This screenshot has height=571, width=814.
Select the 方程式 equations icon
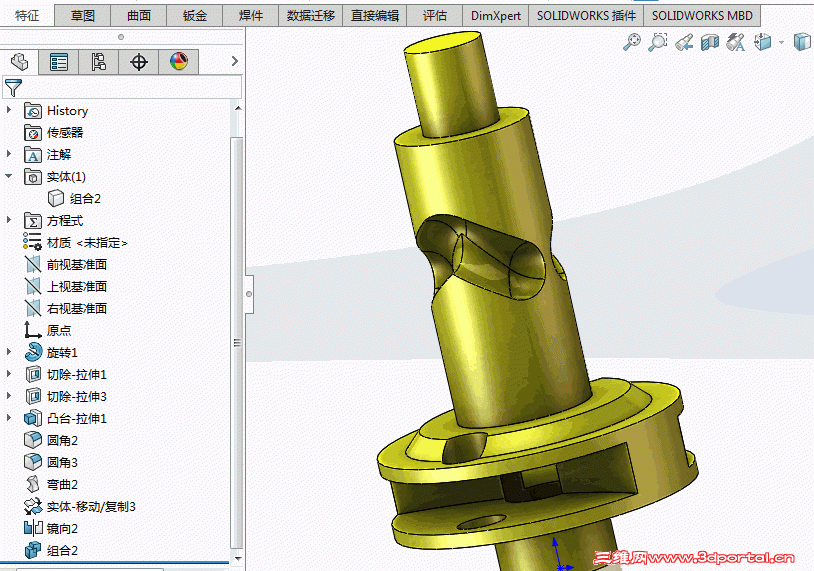click(33, 221)
